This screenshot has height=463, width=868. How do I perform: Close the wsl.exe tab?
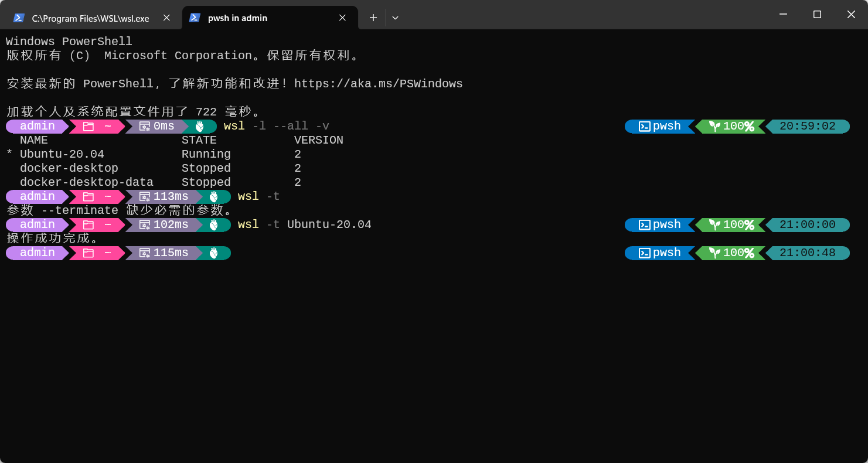pyautogui.click(x=166, y=18)
